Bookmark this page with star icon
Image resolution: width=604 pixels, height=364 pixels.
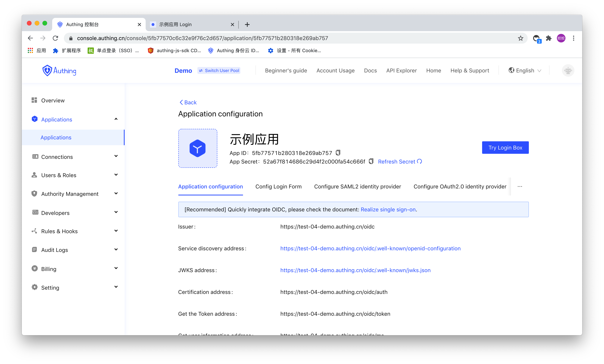(520, 38)
